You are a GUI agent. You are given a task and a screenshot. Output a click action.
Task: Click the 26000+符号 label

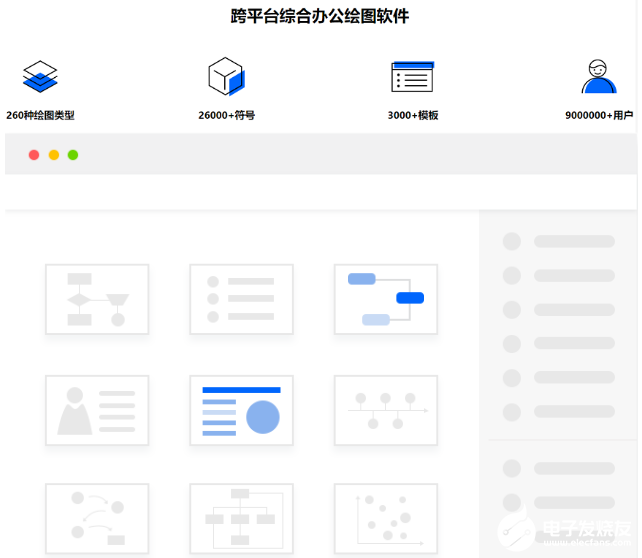pyautogui.click(x=226, y=116)
